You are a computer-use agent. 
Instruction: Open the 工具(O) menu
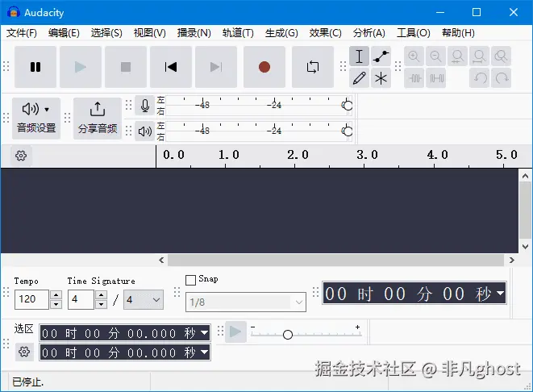414,33
